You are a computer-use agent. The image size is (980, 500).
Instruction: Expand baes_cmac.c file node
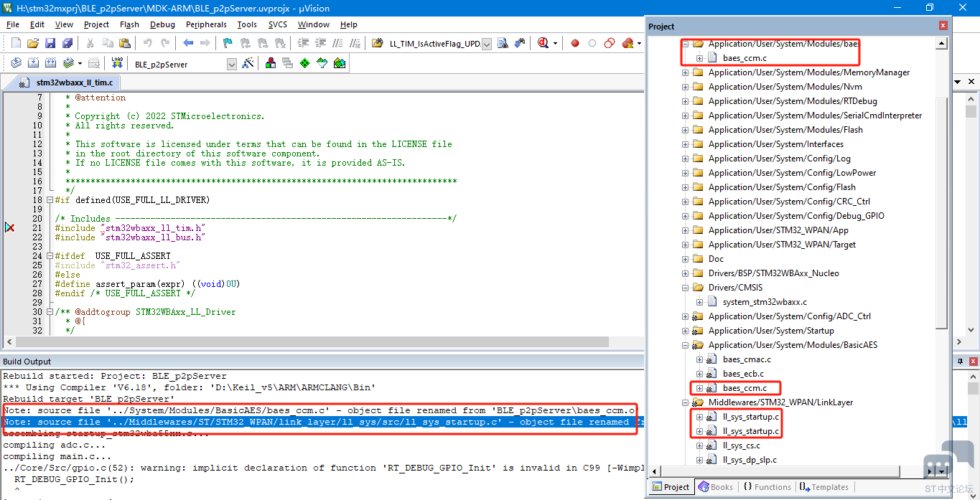tap(699, 359)
